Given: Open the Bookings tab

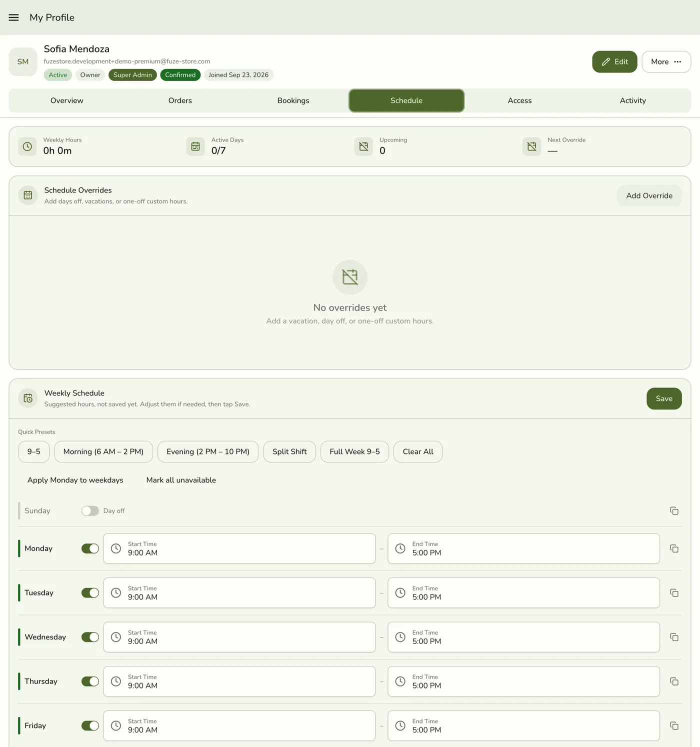Looking at the screenshot, I should click(293, 100).
